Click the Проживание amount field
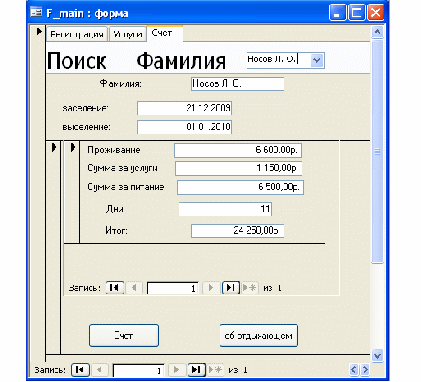 click(238, 150)
